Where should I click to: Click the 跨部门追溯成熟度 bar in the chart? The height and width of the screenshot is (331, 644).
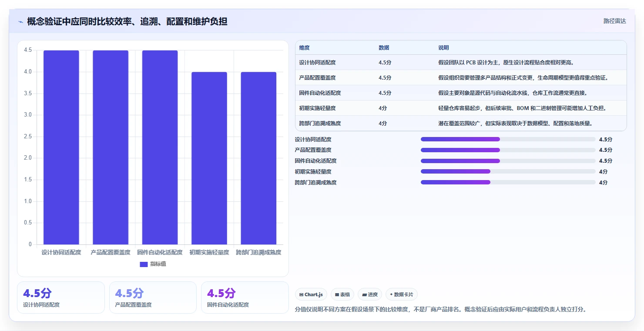[258, 158]
